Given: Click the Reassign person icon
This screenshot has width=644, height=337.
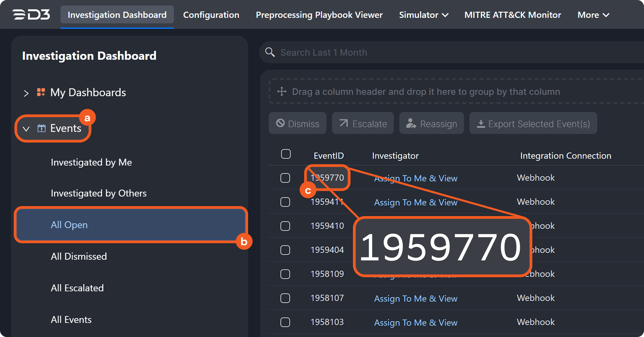Looking at the screenshot, I should click(411, 123).
